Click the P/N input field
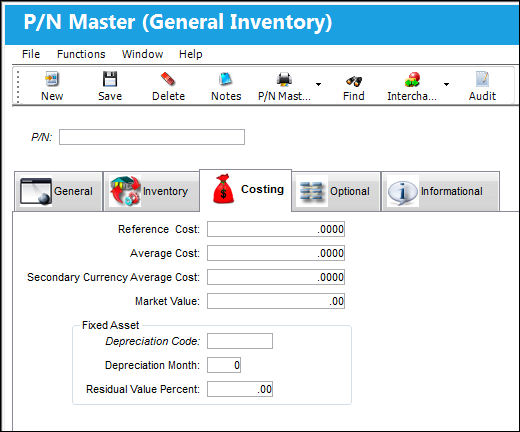The image size is (520, 432). coord(152,137)
